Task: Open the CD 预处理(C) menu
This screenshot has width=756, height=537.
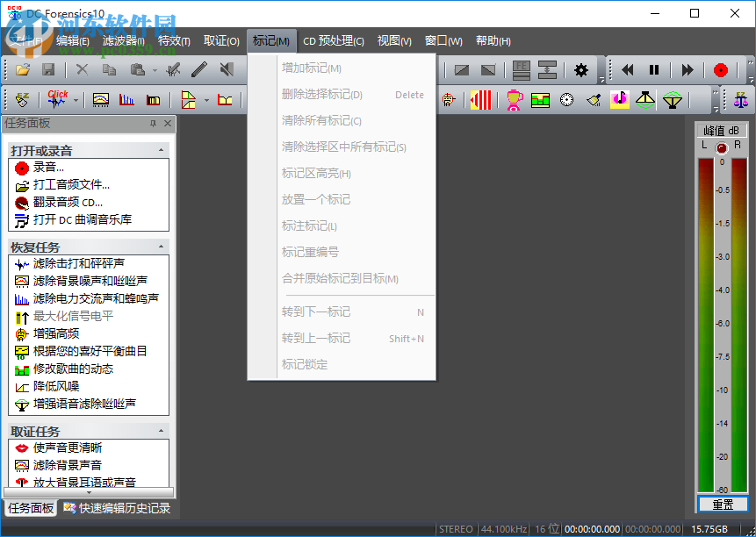Action: click(x=333, y=41)
